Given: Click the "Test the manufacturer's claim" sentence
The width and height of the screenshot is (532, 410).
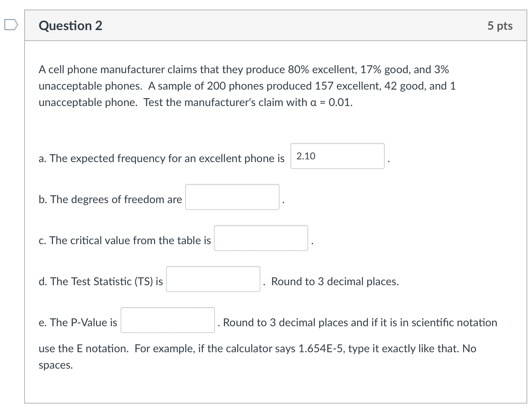Looking at the screenshot, I should (248, 103).
